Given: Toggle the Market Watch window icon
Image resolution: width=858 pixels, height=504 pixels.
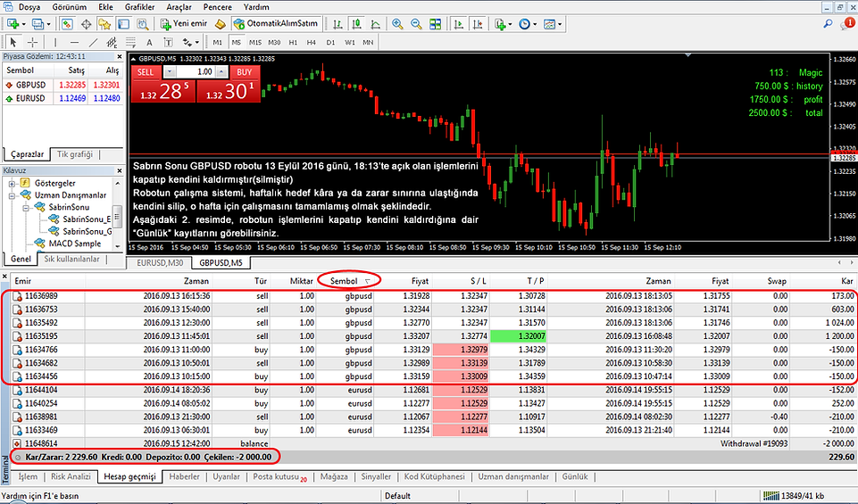Looking at the screenshot, I should pos(67,24).
